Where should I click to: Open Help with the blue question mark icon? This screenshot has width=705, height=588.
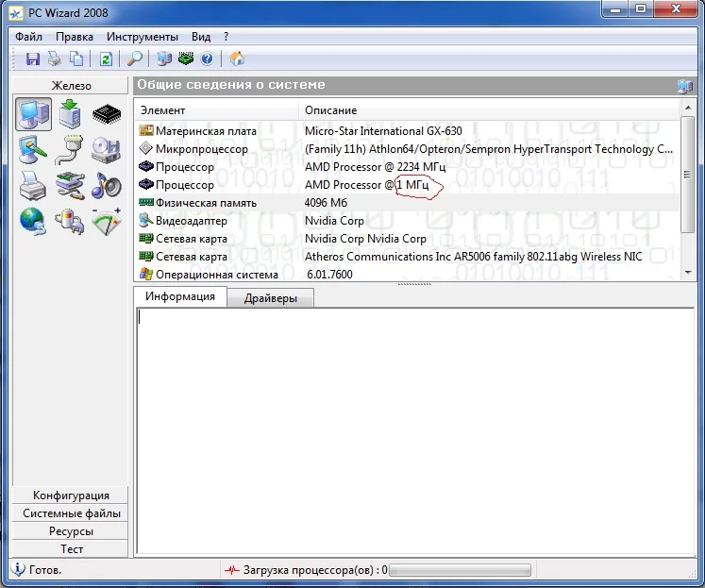[x=207, y=59]
